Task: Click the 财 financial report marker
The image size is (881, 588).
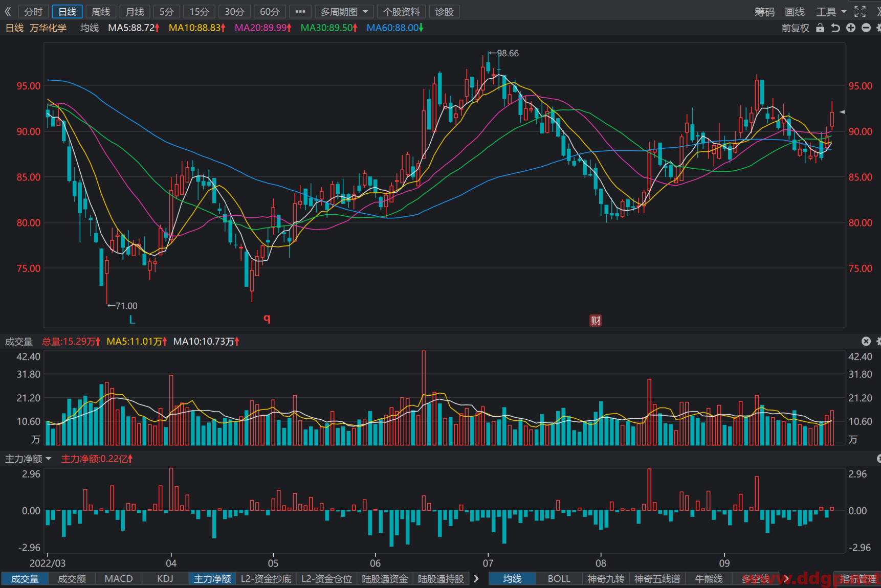Action: coord(596,321)
